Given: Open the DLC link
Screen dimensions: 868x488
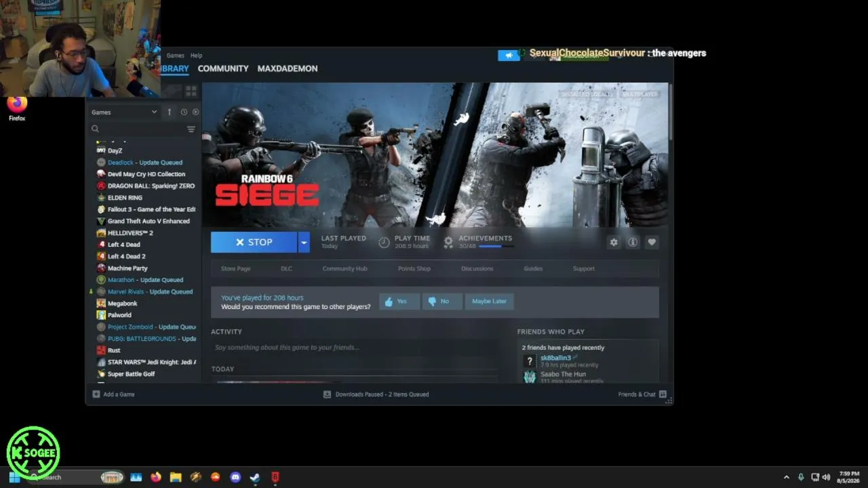Looking at the screenshot, I should coord(286,268).
